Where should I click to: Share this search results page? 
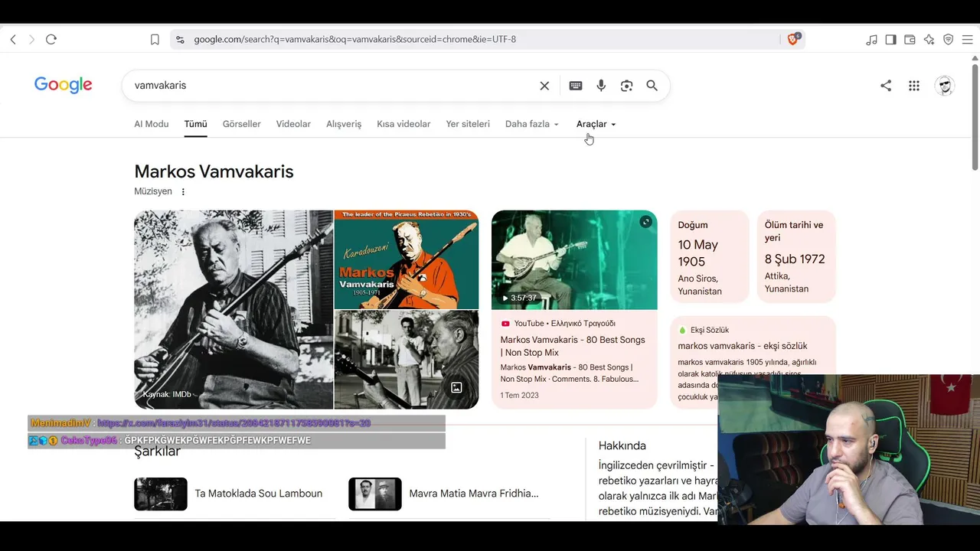click(x=886, y=86)
